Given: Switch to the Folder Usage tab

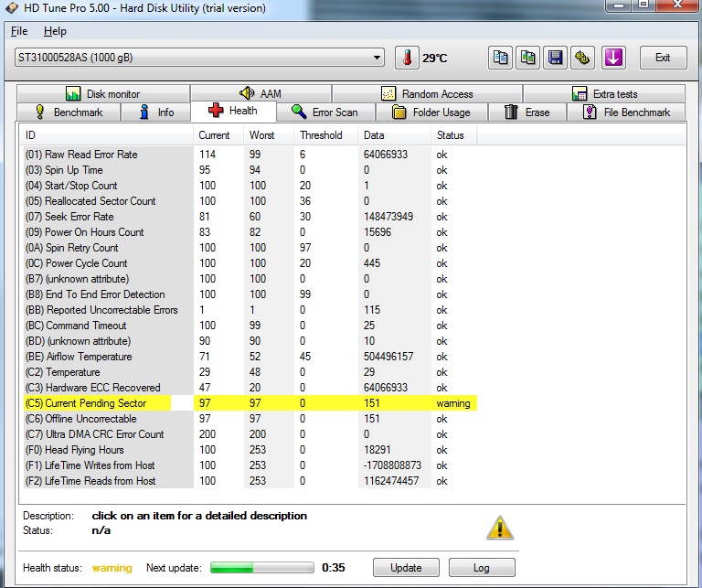Looking at the screenshot, I should coord(431,112).
